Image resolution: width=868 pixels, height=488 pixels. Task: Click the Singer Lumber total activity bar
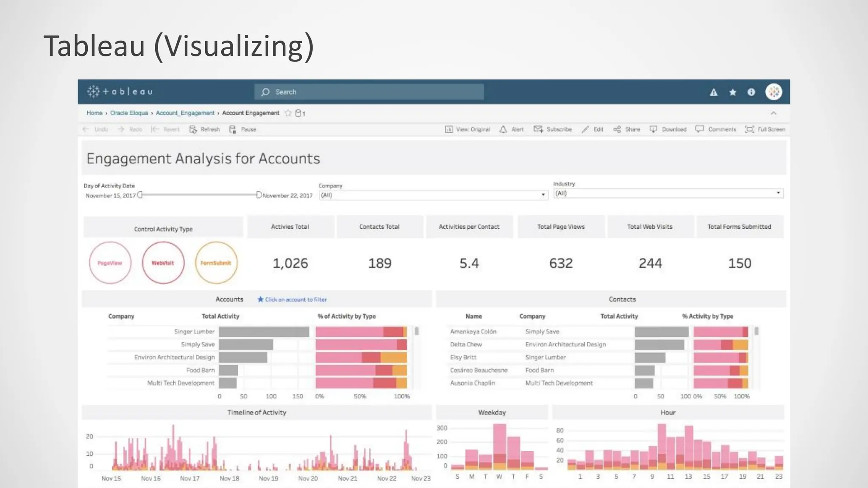[x=264, y=332]
